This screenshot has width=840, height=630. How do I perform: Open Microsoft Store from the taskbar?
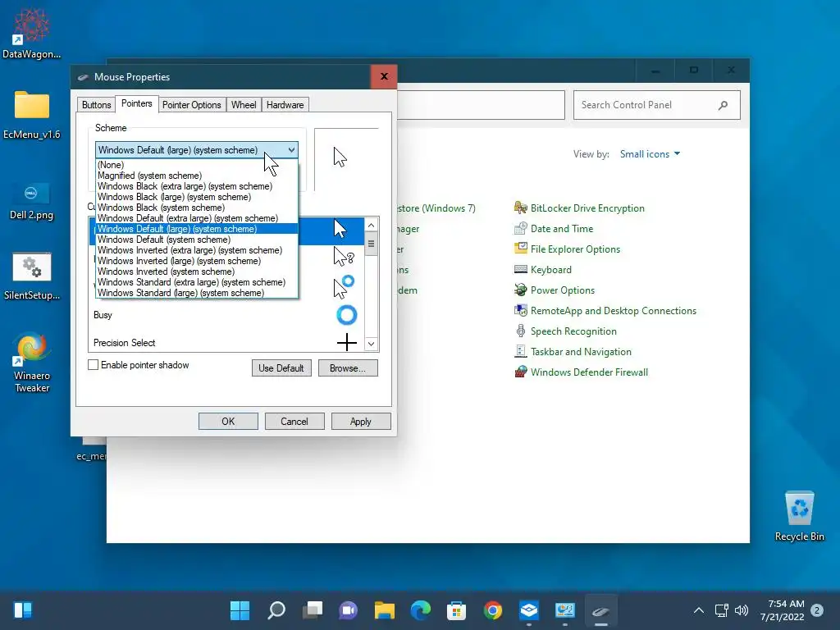[456, 610]
